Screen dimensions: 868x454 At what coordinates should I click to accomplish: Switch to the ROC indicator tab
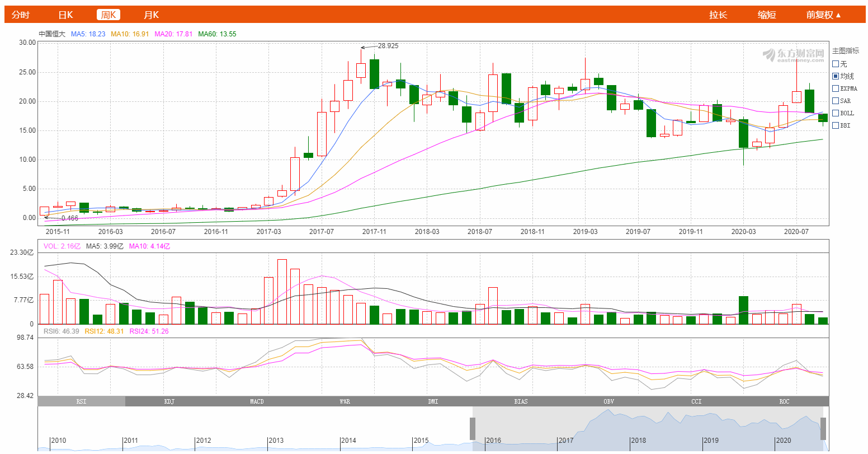point(784,401)
